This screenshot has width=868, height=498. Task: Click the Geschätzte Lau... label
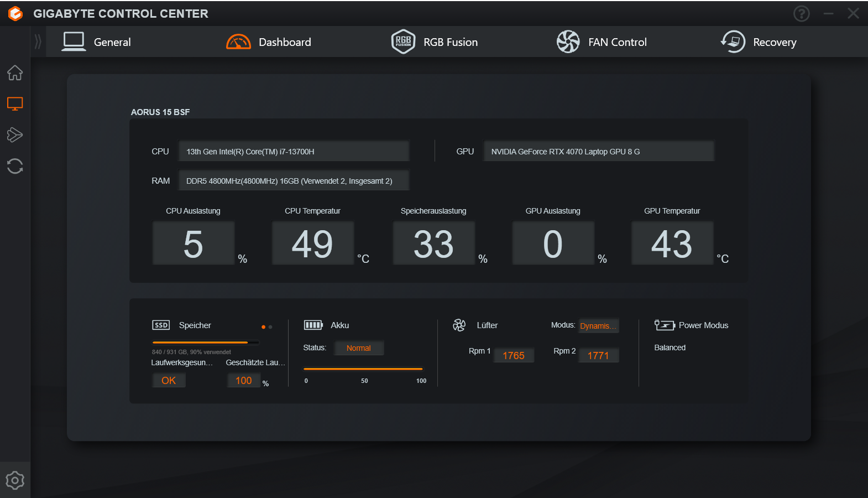click(255, 362)
